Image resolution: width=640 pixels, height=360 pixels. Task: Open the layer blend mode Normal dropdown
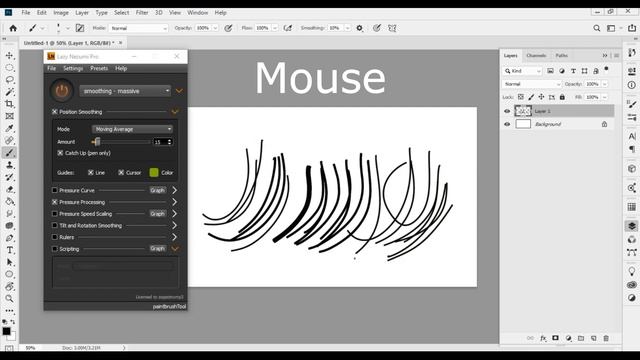(x=532, y=84)
